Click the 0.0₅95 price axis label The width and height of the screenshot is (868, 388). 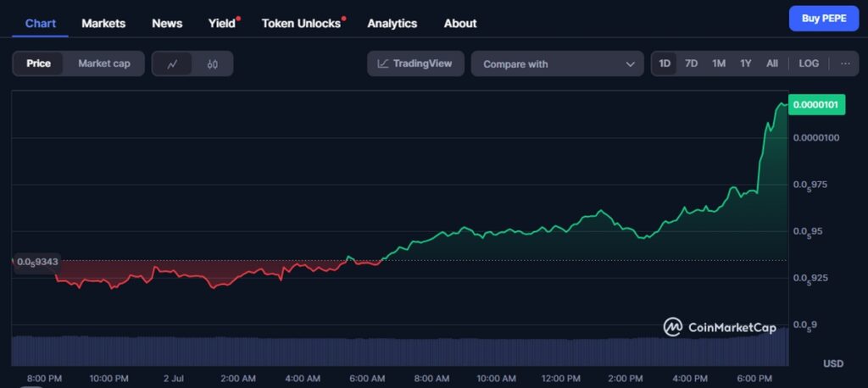click(x=808, y=231)
